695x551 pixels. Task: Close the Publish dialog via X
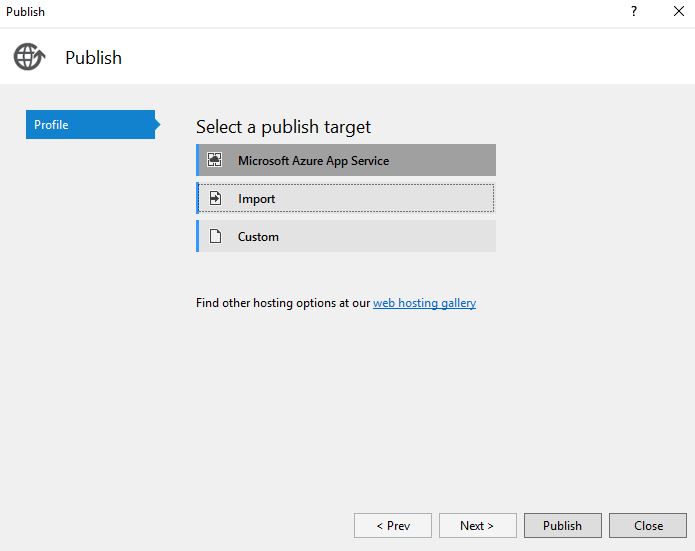pos(679,11)
